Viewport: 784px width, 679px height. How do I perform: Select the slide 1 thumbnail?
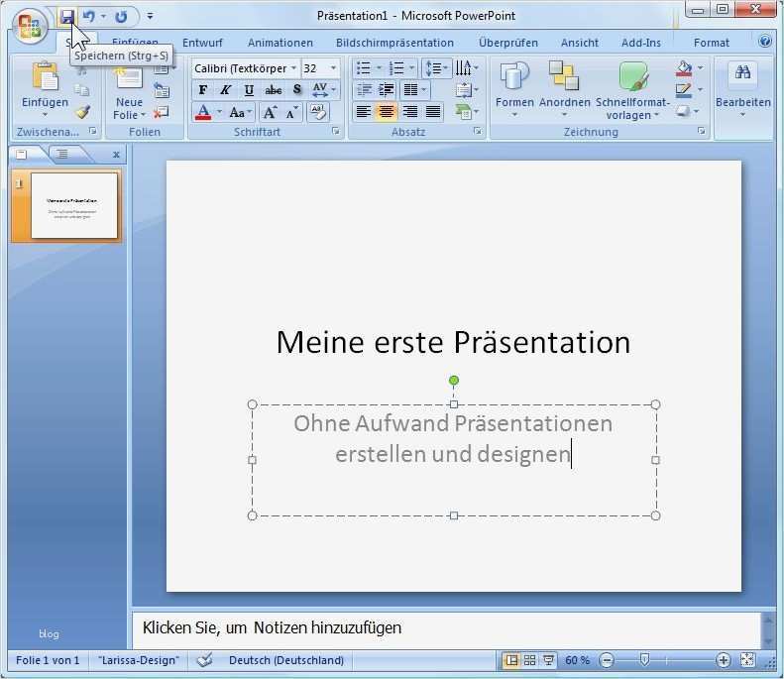point(74,205)
